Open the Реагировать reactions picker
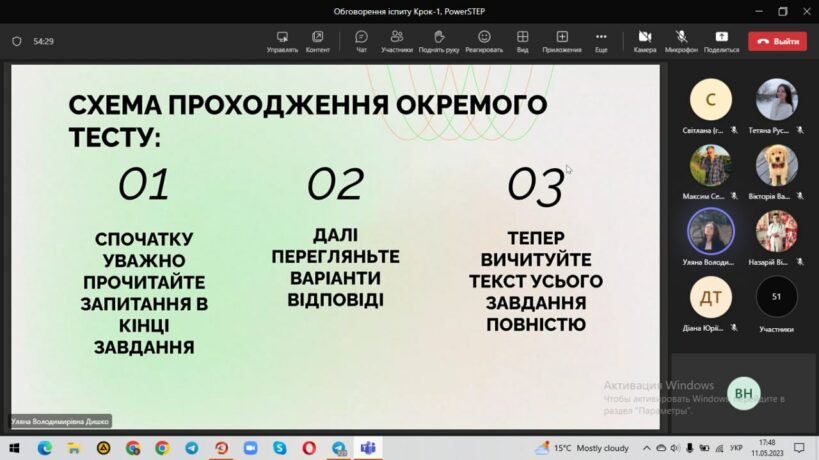The width and height of the screenshot is (819, 460). 484,40
